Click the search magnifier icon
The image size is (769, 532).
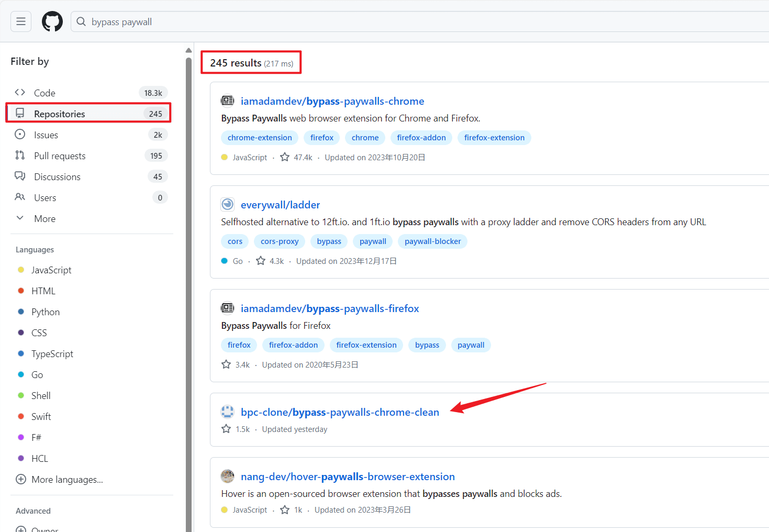[81, 21]
